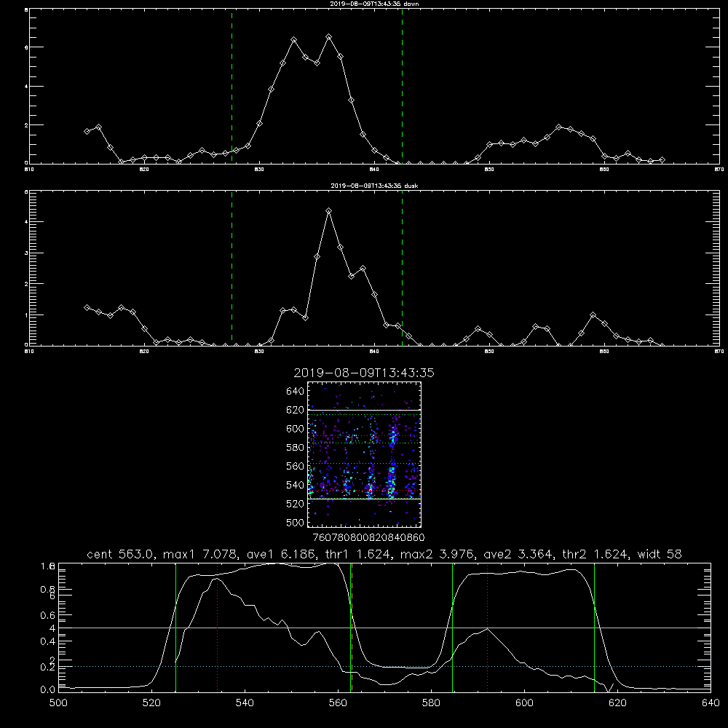This screenshot has width=728, height=728.
Task: Click the 840 x-axis label under dusk plot
Action: (375, 352)
